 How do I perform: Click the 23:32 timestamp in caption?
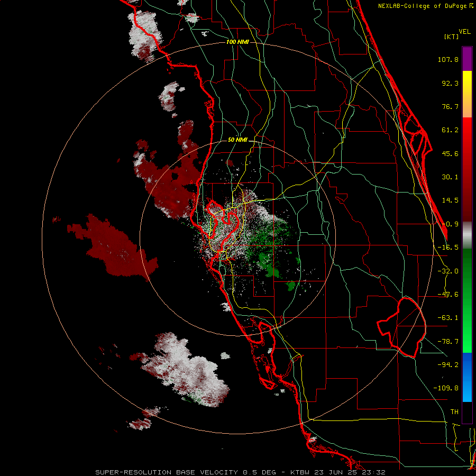[374, 472]
